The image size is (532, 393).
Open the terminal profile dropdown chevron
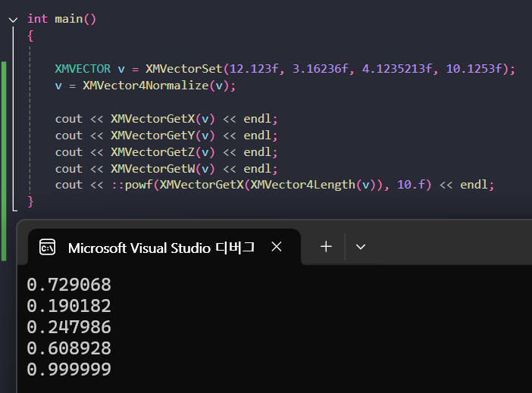360,247
